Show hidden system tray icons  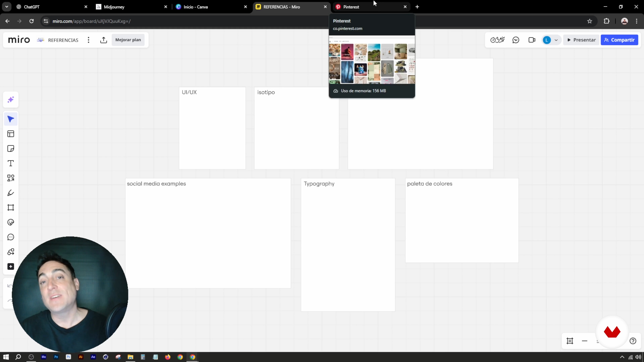click(622, 357)
